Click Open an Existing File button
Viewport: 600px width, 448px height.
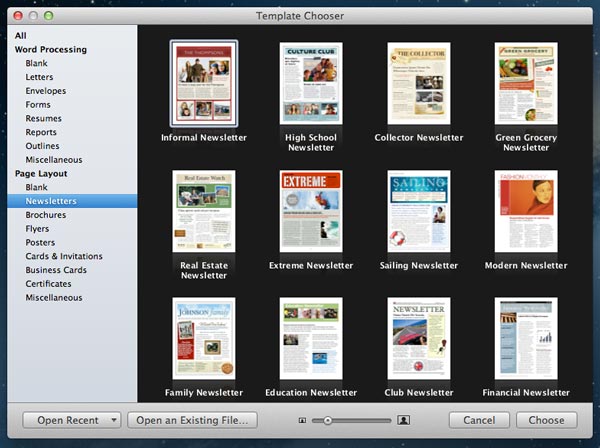click(x=193, y=421)
